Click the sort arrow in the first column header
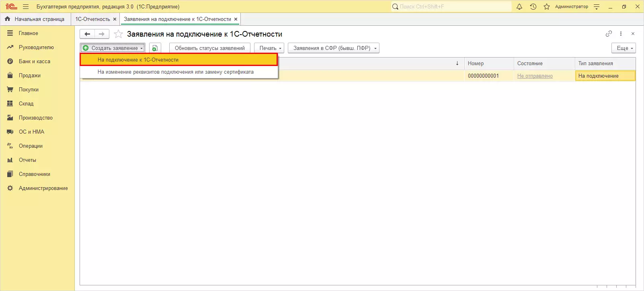 (457, 64)
